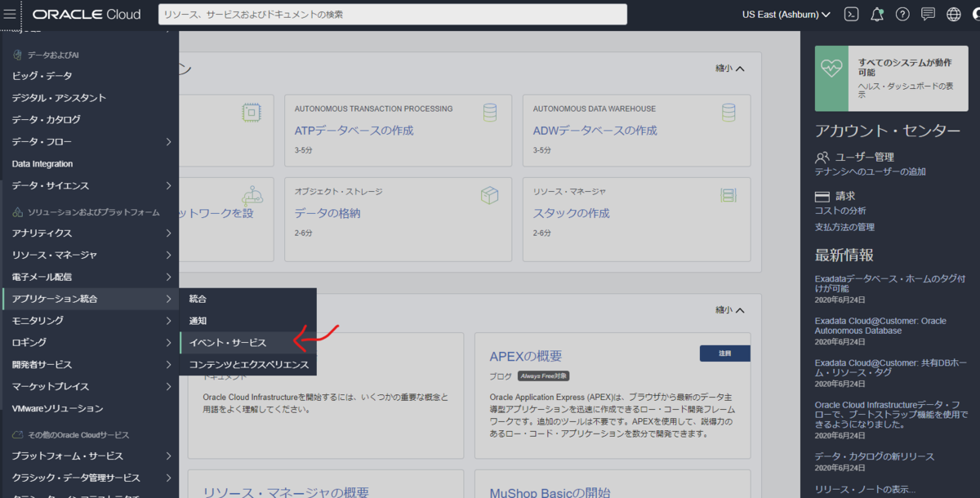
Task: Expand the データ・サイエンス submenu
Action: pyautogui.click(x=168, y=185)
